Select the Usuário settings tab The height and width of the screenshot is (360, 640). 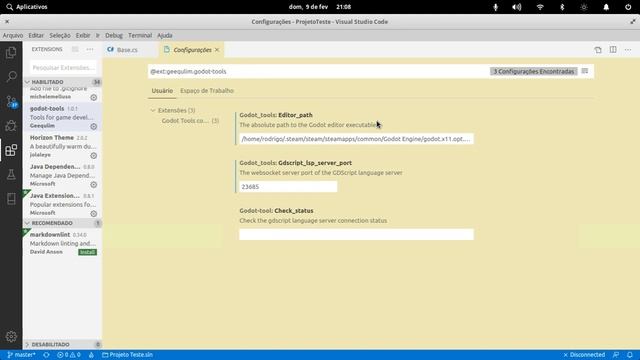(162, 91)
